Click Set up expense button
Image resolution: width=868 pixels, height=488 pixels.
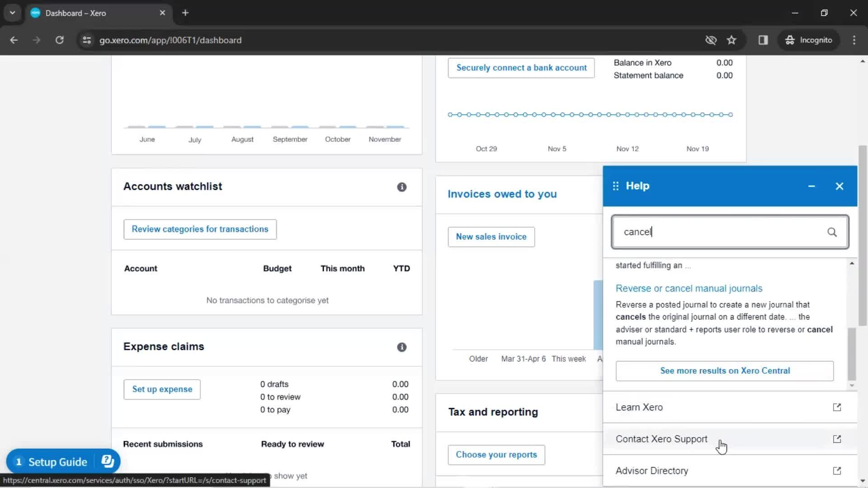162,389
